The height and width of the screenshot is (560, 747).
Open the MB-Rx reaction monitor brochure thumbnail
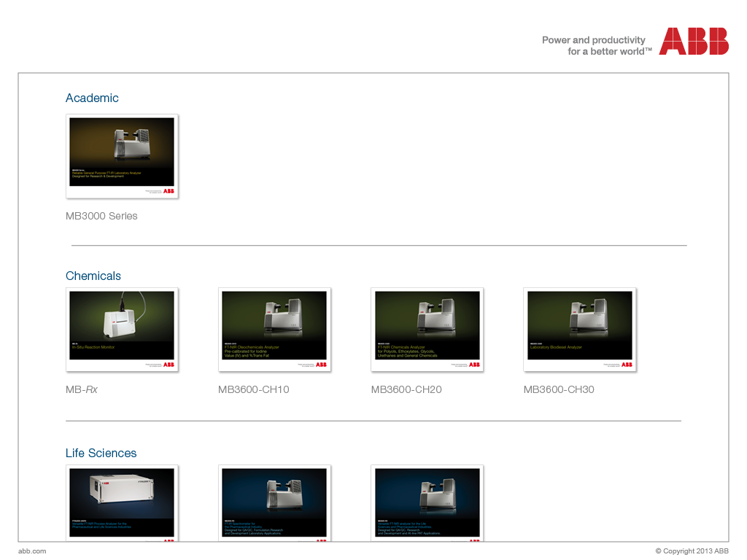point(122,330)
